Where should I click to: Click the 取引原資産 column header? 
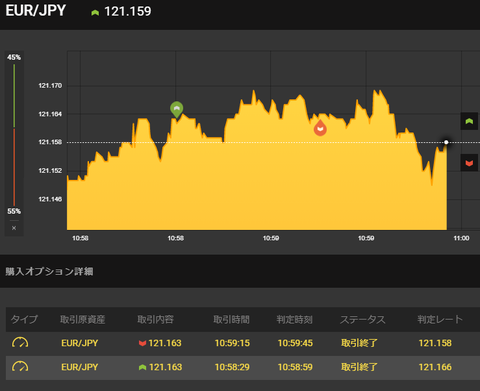pyautogui.click(x=83, y=319)
